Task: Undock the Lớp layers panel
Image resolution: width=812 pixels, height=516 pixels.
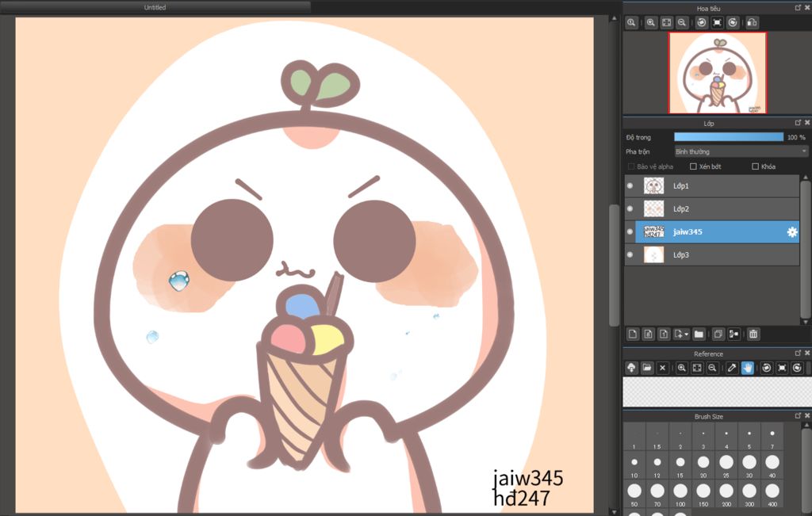Action: pos(798,123)
